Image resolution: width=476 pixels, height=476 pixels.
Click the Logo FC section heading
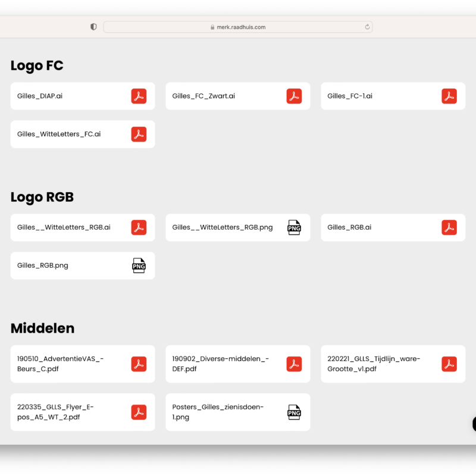coord(37,66)
